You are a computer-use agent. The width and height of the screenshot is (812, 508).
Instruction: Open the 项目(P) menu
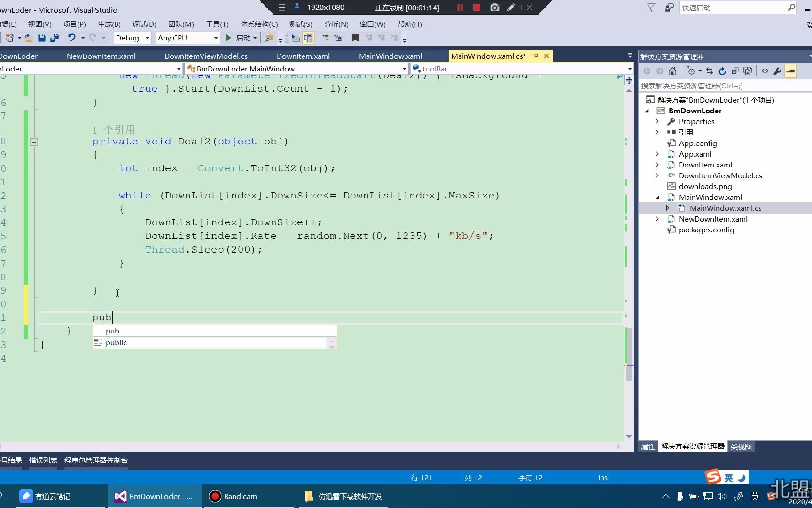(x=74, y=24)
